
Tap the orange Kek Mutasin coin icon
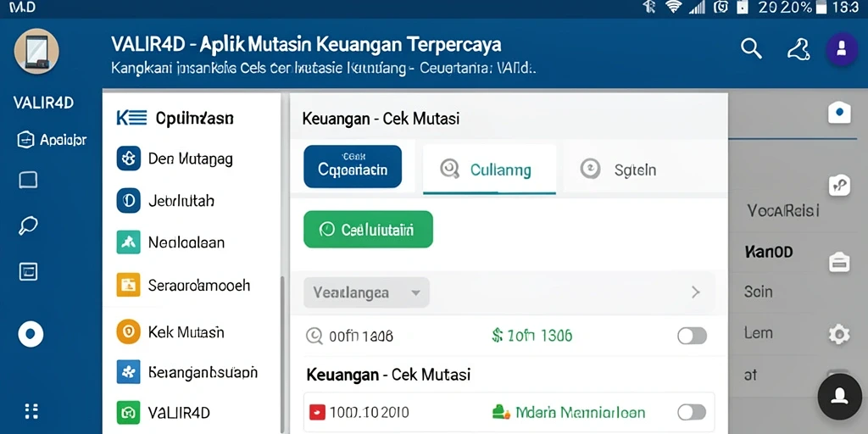coord(129,332)
